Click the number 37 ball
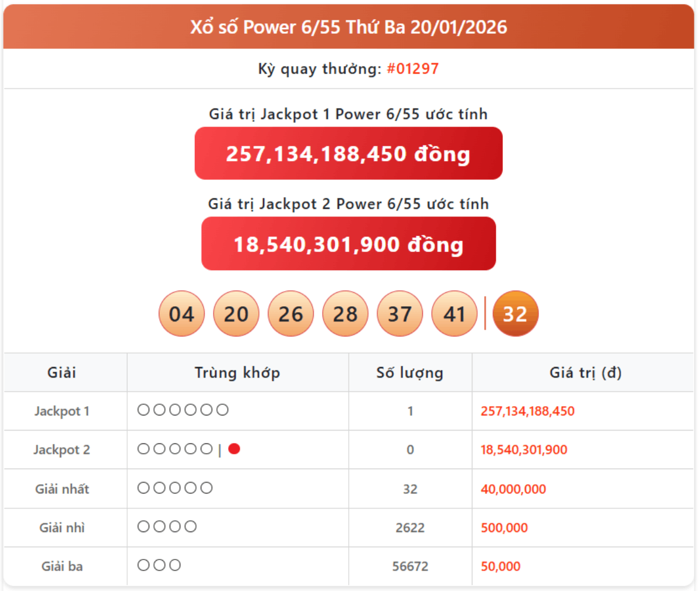 pyautogui.click(x=400, y=314)
